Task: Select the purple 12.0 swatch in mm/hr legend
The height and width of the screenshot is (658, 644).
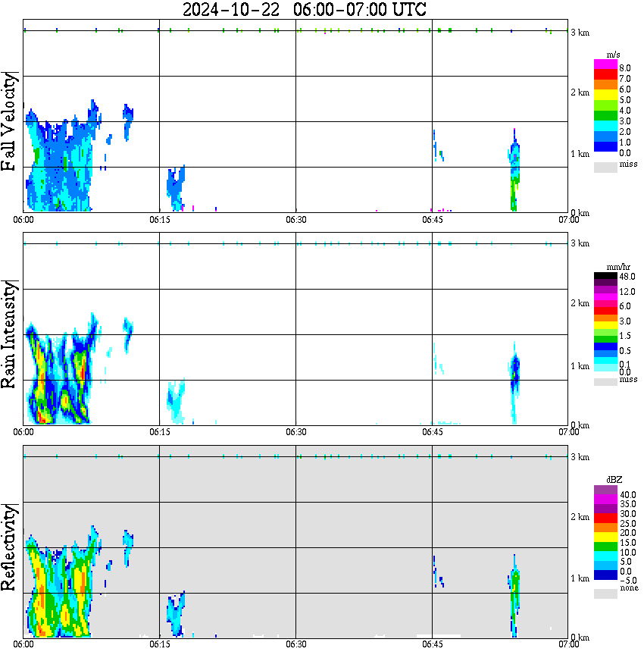Action: coord(605,290)
